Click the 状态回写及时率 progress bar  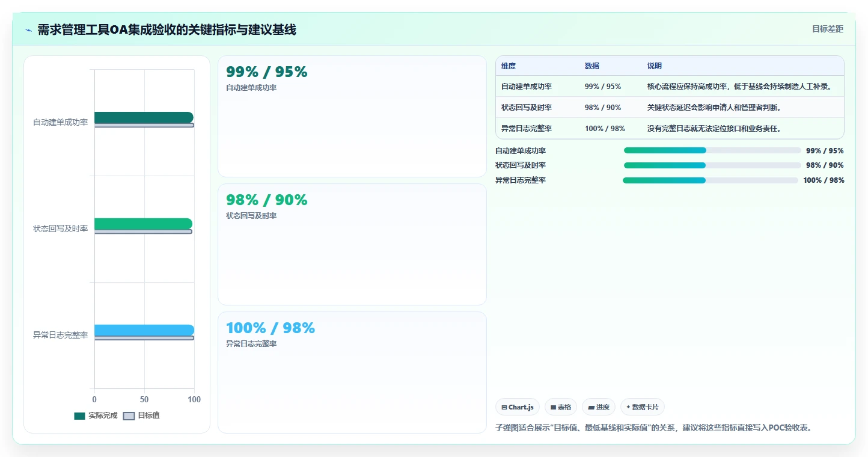click(712, 165)
